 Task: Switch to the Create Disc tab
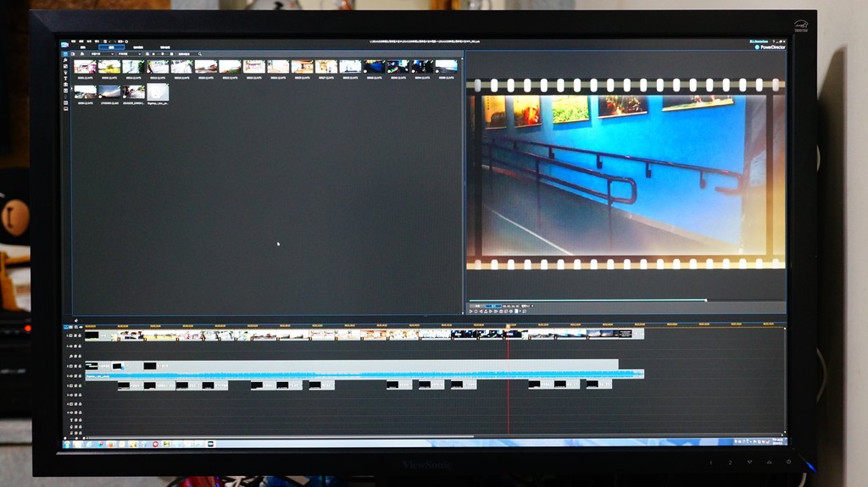pyautogui.click(x=165, y=47)
